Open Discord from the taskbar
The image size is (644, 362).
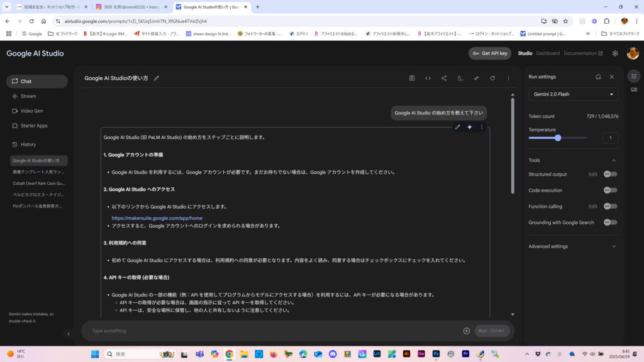coord(333,354)
